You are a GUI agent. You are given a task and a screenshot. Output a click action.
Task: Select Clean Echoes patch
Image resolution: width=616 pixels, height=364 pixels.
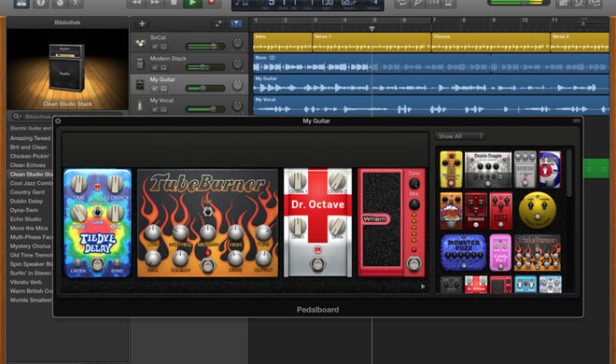pos(27,165)
